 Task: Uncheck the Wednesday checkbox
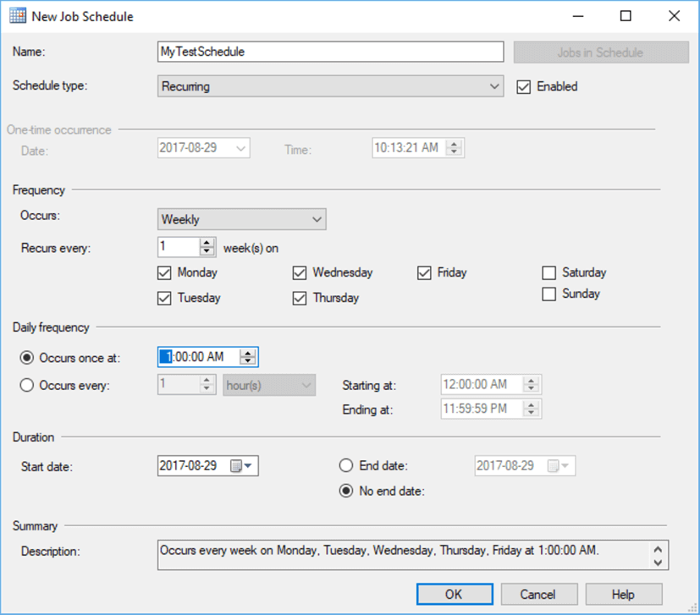point(300,272)
